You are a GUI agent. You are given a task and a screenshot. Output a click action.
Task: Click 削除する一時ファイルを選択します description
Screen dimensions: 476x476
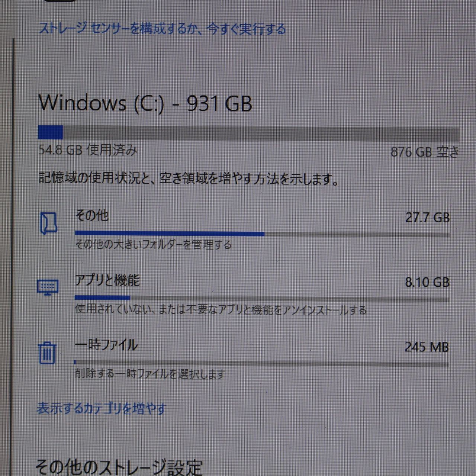tap(150, 373)
